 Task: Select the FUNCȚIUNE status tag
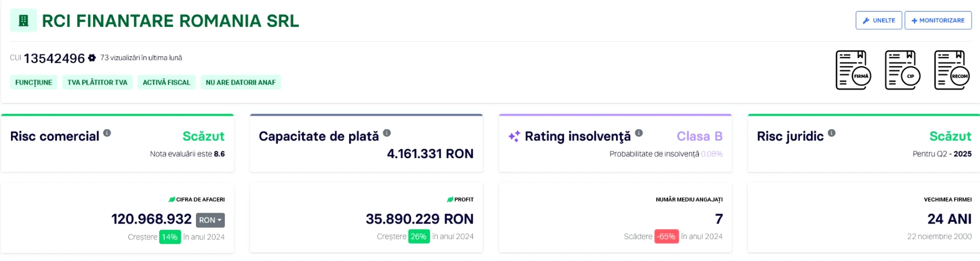click(x=34, y=82)
